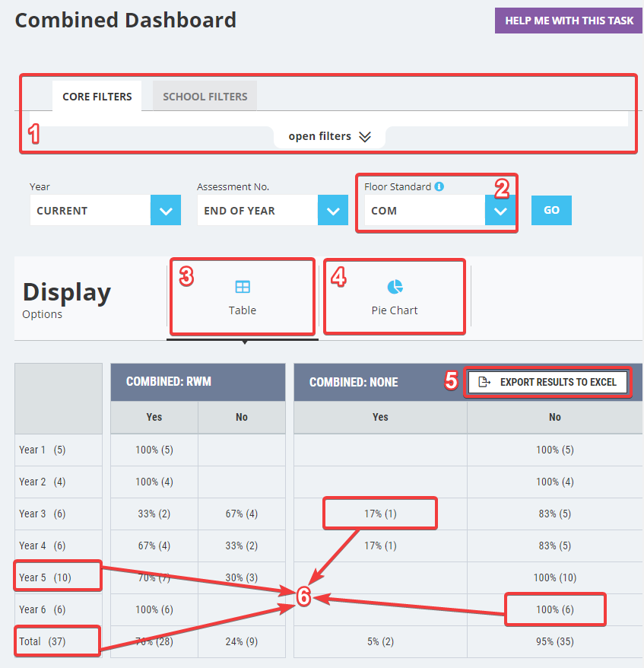The width and height of the screenshot is (644, 668).
Task: Click the RWM No column subheader
Action: click(242, 417)
